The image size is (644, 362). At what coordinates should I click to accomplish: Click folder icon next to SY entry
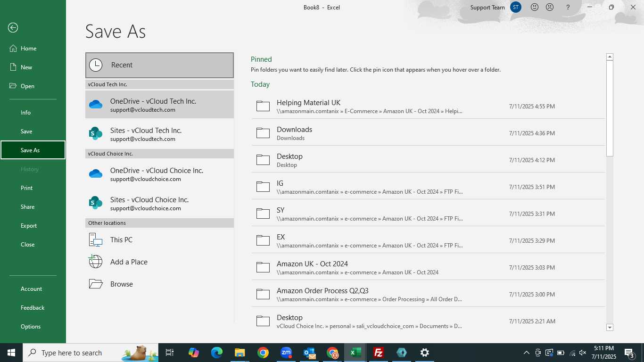click(x=263, y=214)
